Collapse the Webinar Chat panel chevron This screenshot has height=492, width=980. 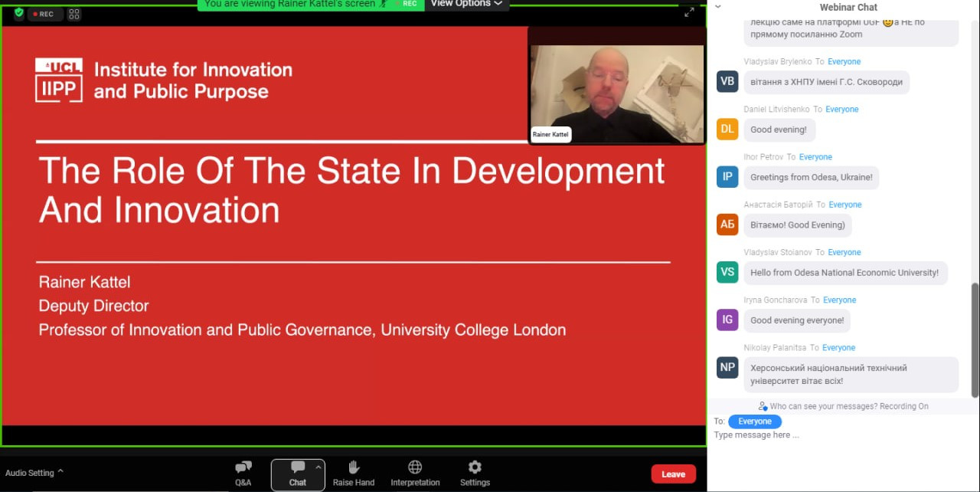718,7
